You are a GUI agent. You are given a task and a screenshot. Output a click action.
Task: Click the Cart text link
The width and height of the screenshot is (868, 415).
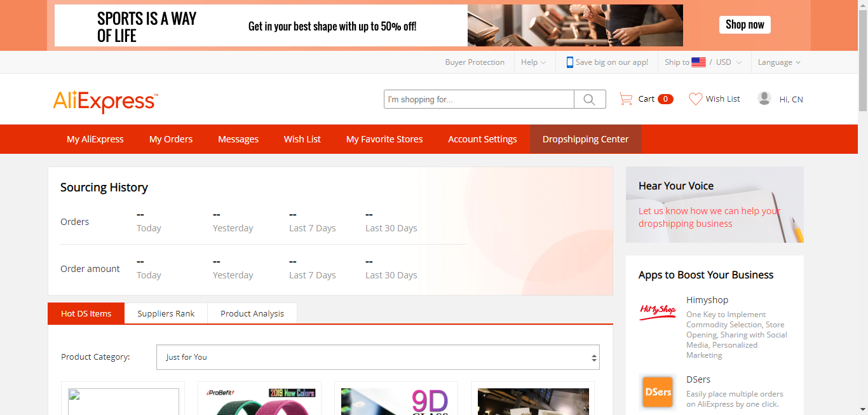[x=646, y=99]
